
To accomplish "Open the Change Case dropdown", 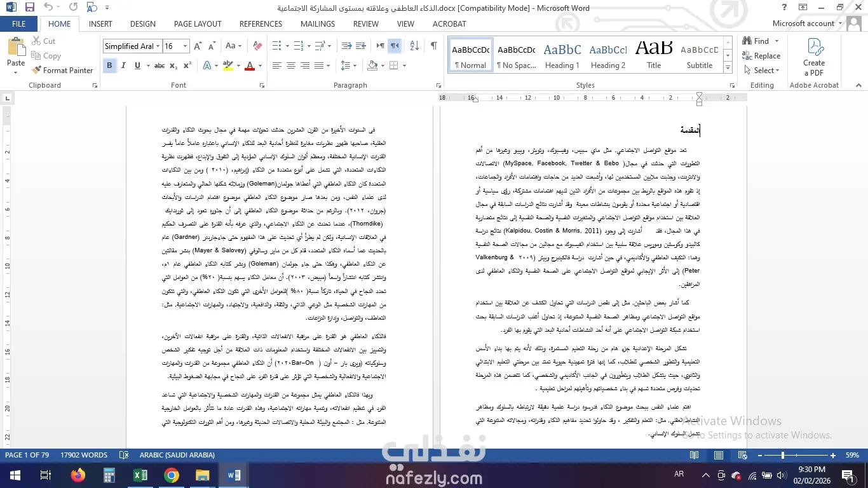I will (233, 46).
